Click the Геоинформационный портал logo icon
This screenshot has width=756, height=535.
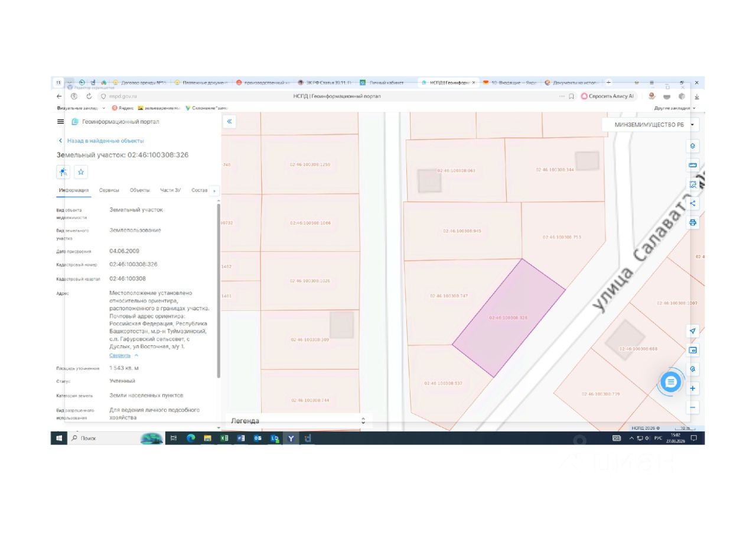click(x=75, y=122)
